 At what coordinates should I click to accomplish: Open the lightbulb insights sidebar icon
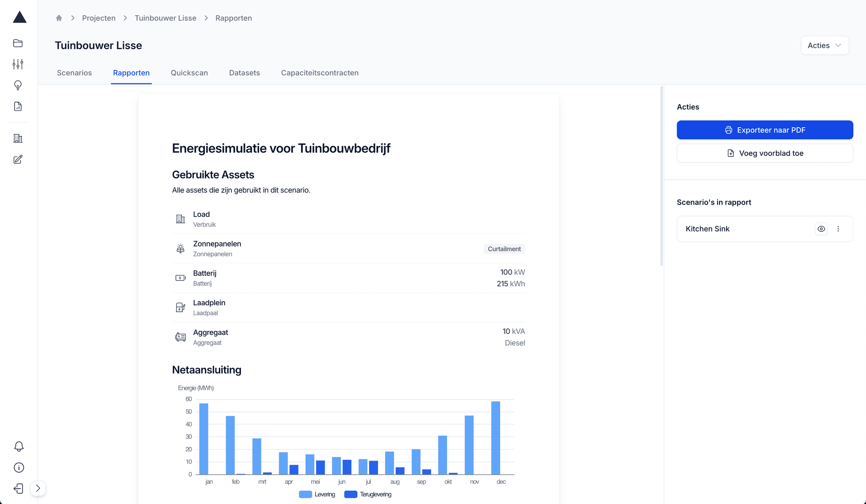pos(18,85)
